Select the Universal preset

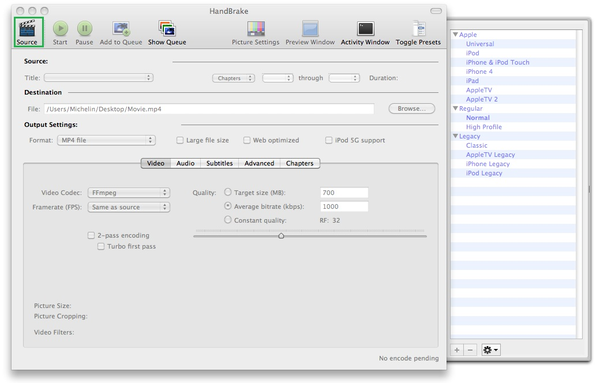(480, 44)
